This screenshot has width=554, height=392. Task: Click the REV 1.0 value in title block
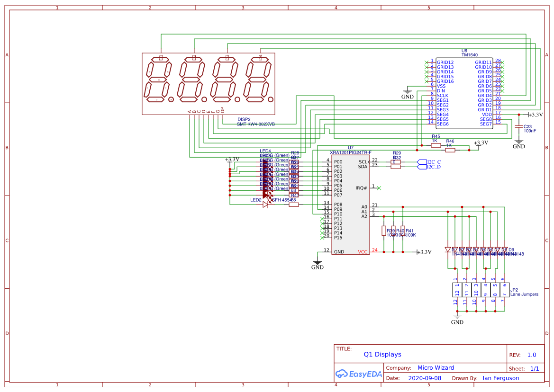click(531, 354)
